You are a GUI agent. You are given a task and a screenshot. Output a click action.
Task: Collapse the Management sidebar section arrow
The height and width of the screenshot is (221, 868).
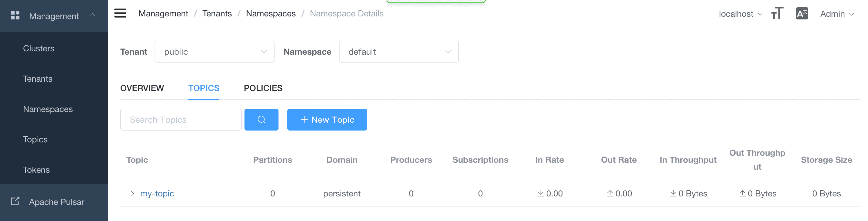tap(92, 15)
